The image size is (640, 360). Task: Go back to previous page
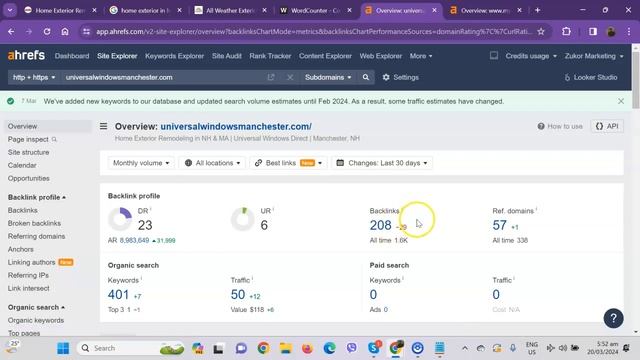[11, 31]
